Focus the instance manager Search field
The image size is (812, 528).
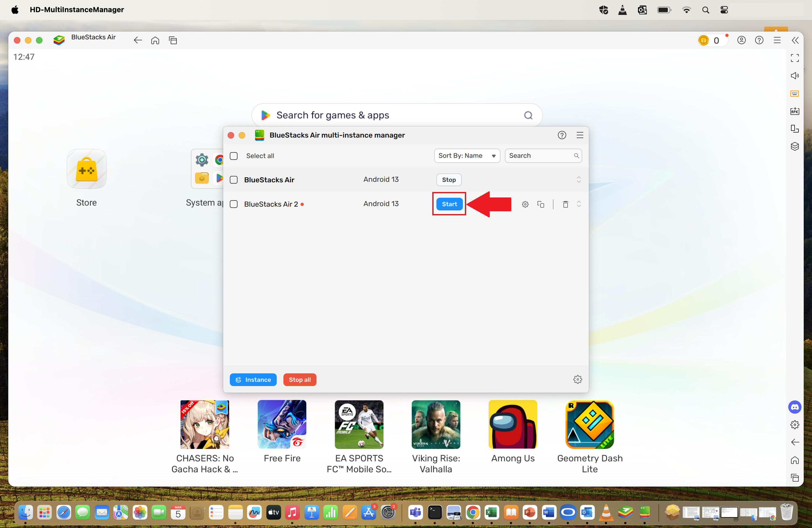(543, 155)
